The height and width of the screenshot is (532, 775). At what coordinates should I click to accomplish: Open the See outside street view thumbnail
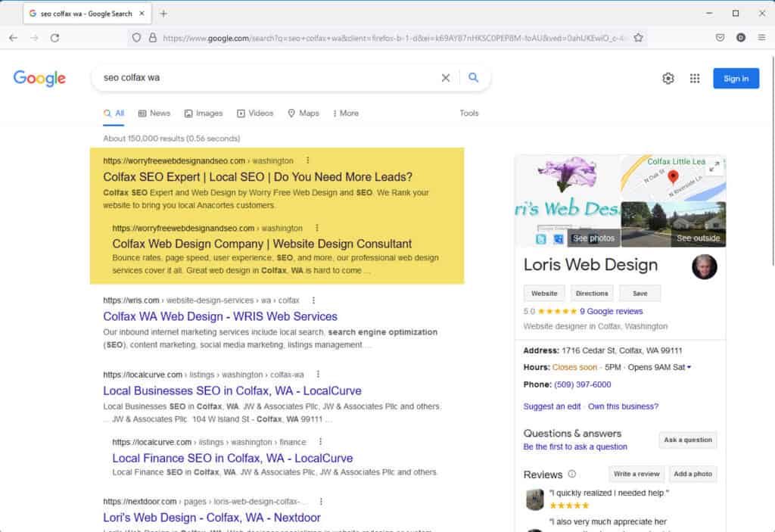[x=674, y=224]
